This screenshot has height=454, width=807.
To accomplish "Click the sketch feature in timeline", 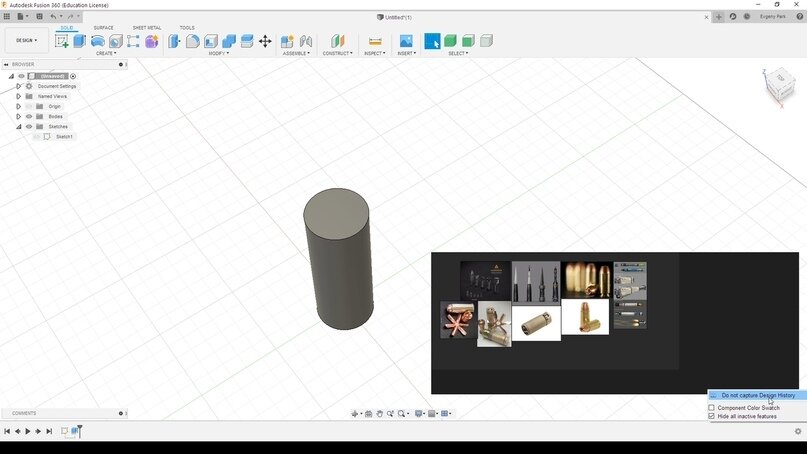I will pos(64,431).
